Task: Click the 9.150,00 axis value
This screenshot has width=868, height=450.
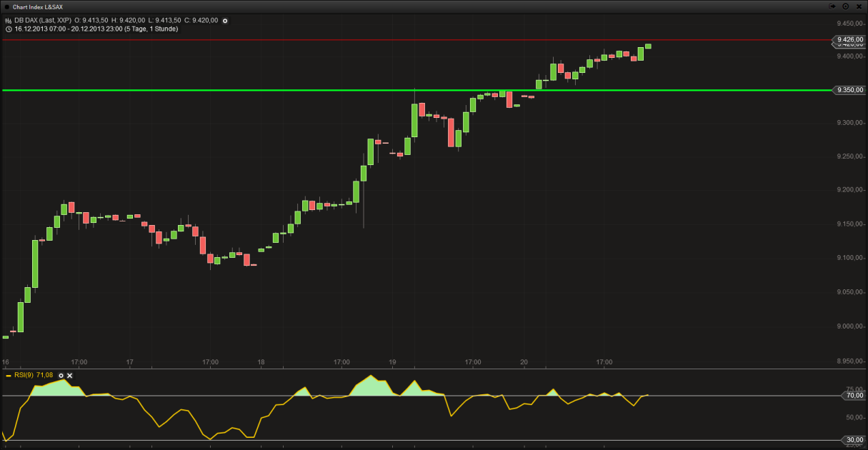Action: click(849, 224)
